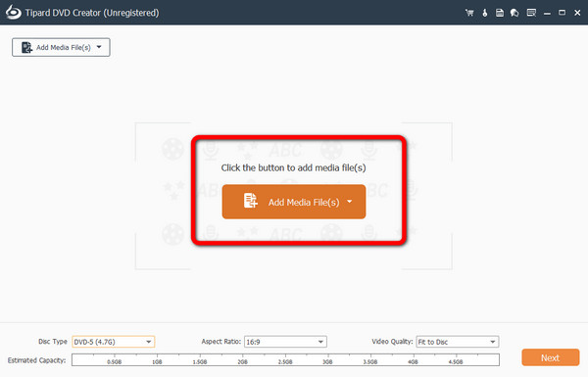Open the Disc Type DVD-5 dropdown
This screenshot has height=377, width=588.
click(114, 342)
